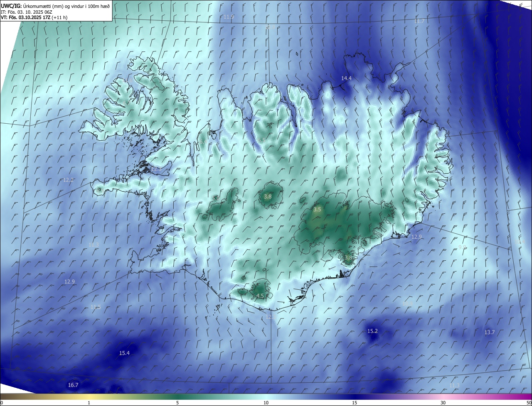Click the colour scale label '5'

pos(177,403)
